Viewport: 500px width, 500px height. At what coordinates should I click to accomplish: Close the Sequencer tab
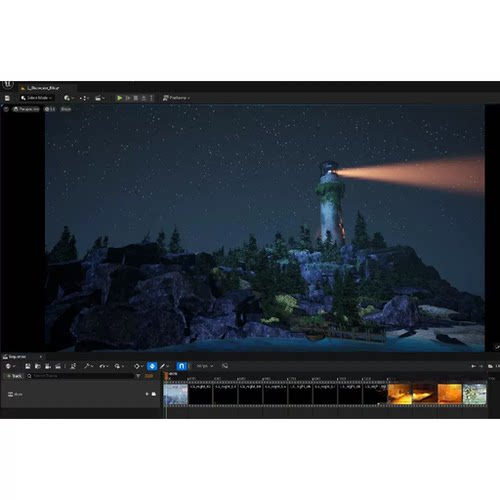click(x=41, y=357)
